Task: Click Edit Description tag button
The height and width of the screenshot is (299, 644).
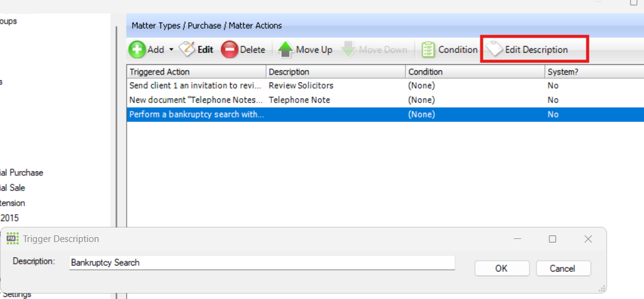Action: pos(527,50)
